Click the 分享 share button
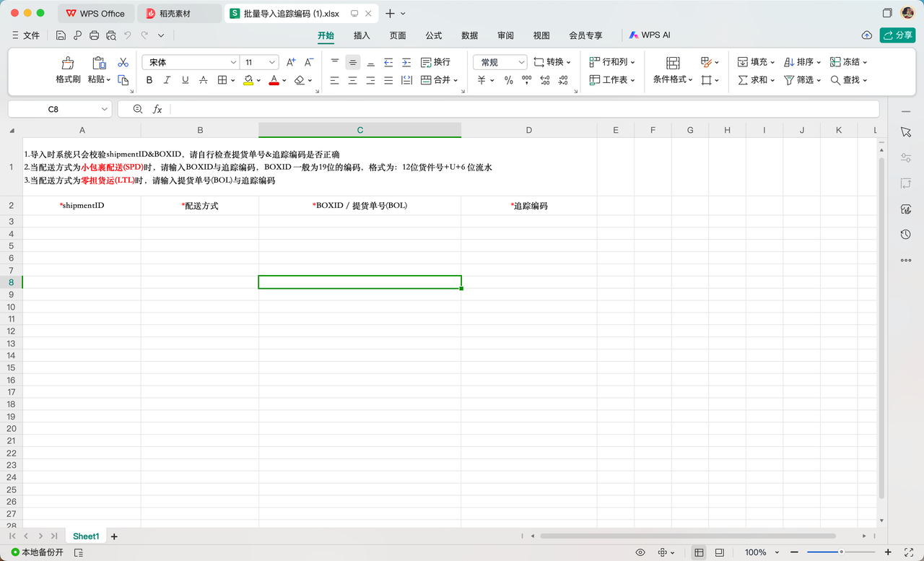This screenshot has height=561, width=924. (x=897, y=35)
